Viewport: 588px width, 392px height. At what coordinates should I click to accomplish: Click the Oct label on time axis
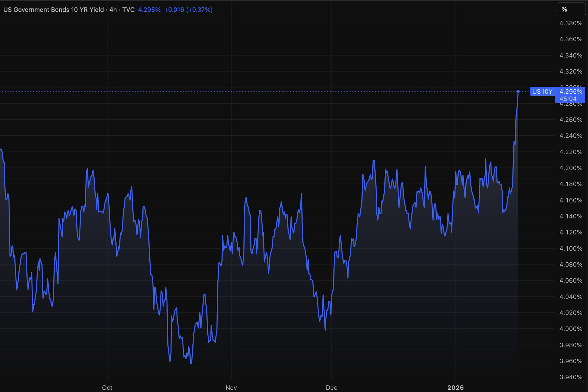[107, 387]
